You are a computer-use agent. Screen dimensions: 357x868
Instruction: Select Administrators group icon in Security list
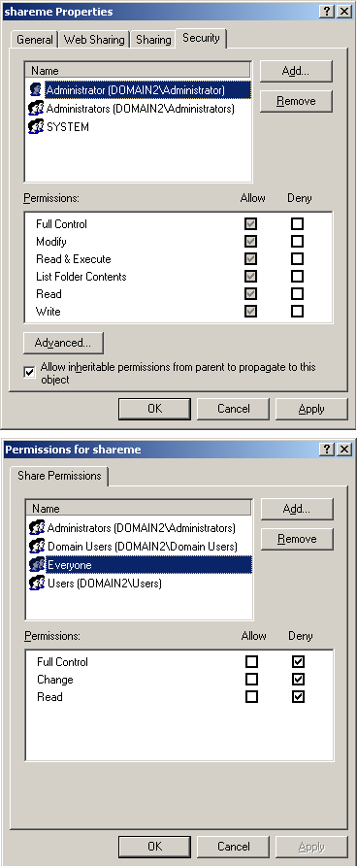(x=36, y=109)
